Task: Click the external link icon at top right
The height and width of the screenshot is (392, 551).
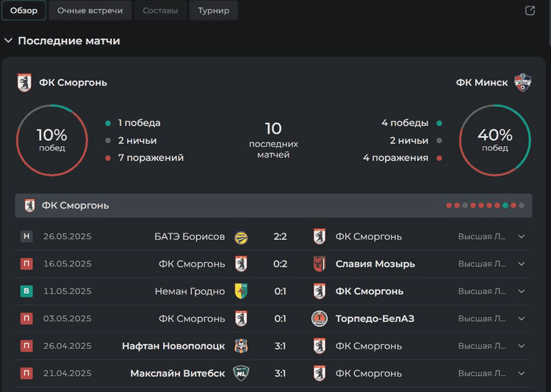Action: (x=530, y=11)
